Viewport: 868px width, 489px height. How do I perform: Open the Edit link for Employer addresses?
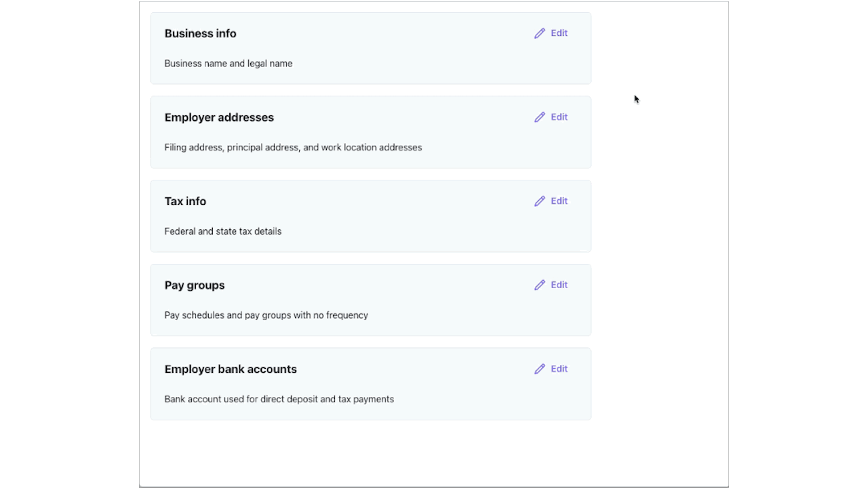[559, 117]
